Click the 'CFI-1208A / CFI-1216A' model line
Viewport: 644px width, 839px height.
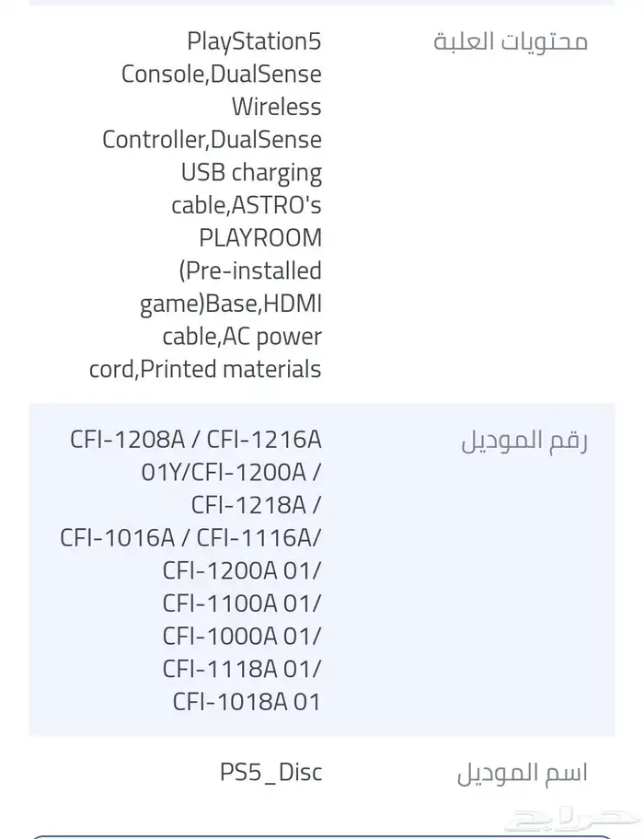click(196, 439)
